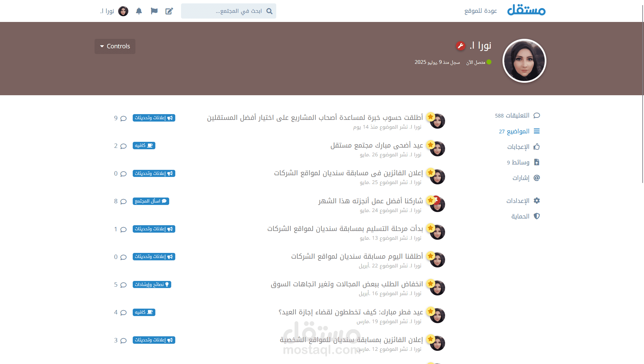Click نصائح وإرشادات tag
644x364 pixels.
tap(152, 285)
